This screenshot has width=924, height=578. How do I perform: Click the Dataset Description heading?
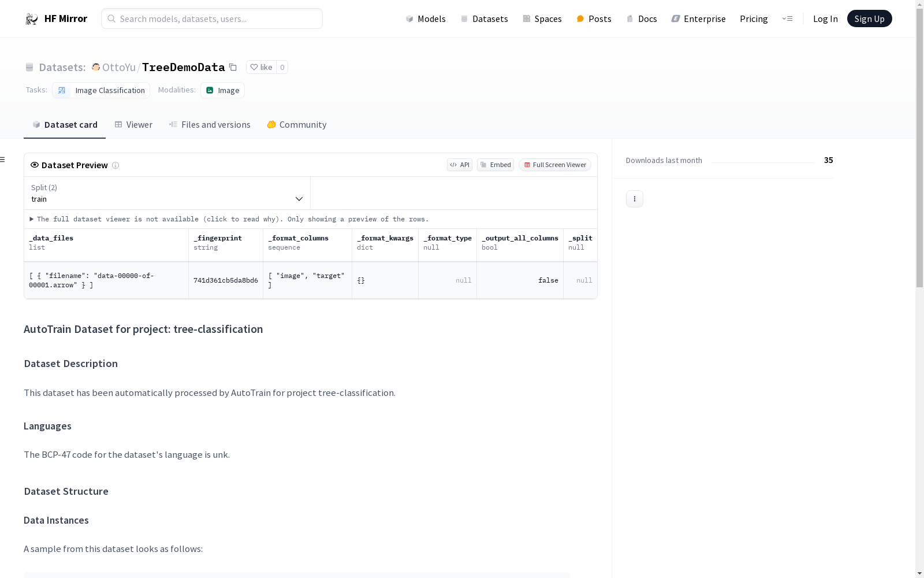(71, 364)
